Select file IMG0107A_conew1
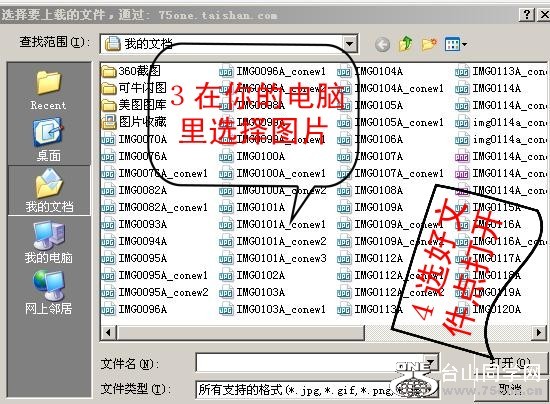Viewport: 550px width, 404px height. [x=390, y=173]
